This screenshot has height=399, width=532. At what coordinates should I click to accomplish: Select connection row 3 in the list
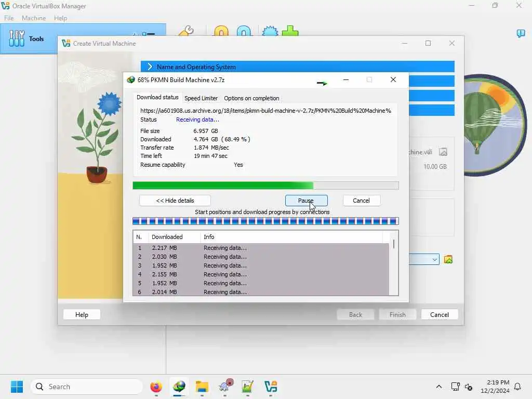click(x=261, y=265)
